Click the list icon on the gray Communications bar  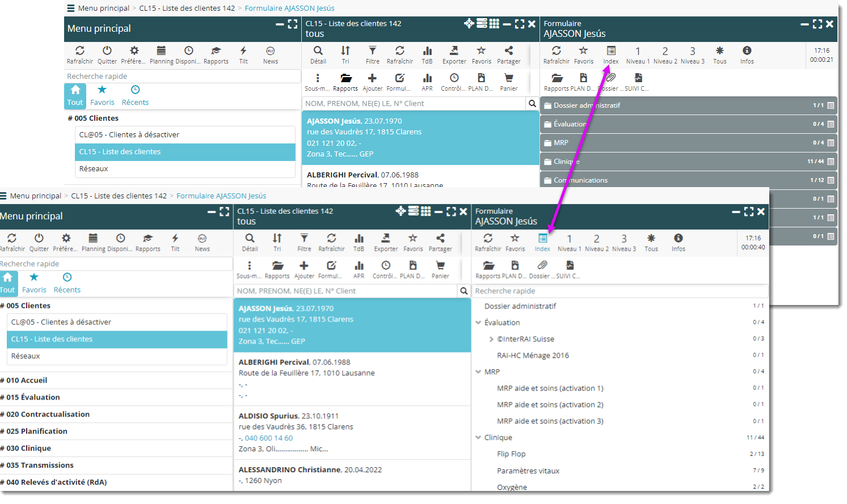tap(831, 180)
